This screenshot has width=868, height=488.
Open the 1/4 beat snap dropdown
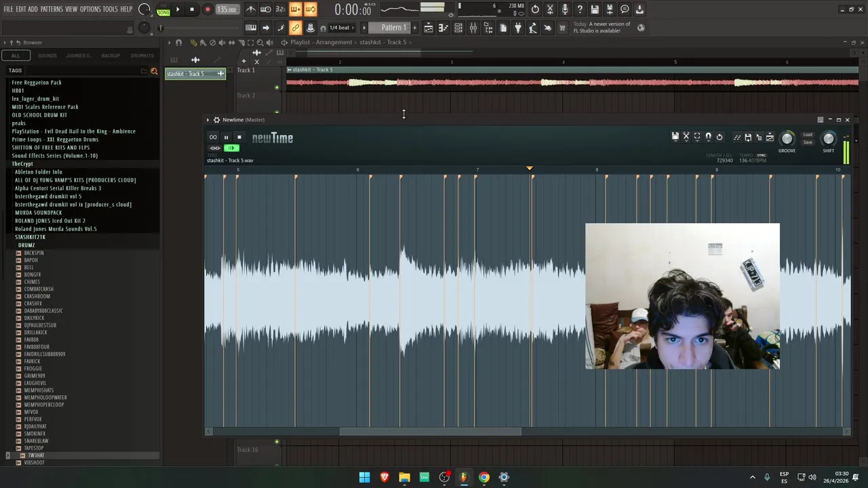pyautogui.click(x=342, y=28)
